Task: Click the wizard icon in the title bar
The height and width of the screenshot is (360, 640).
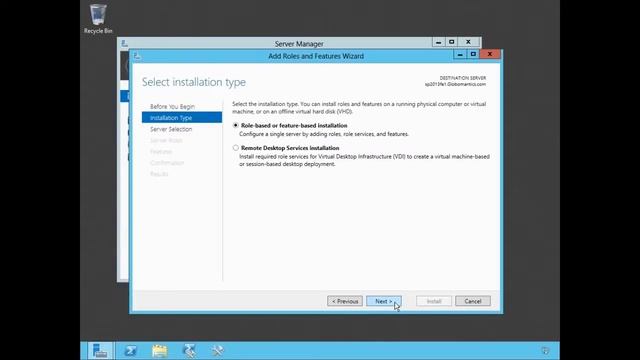Action: pyautogui.click(x=137, y=56)
